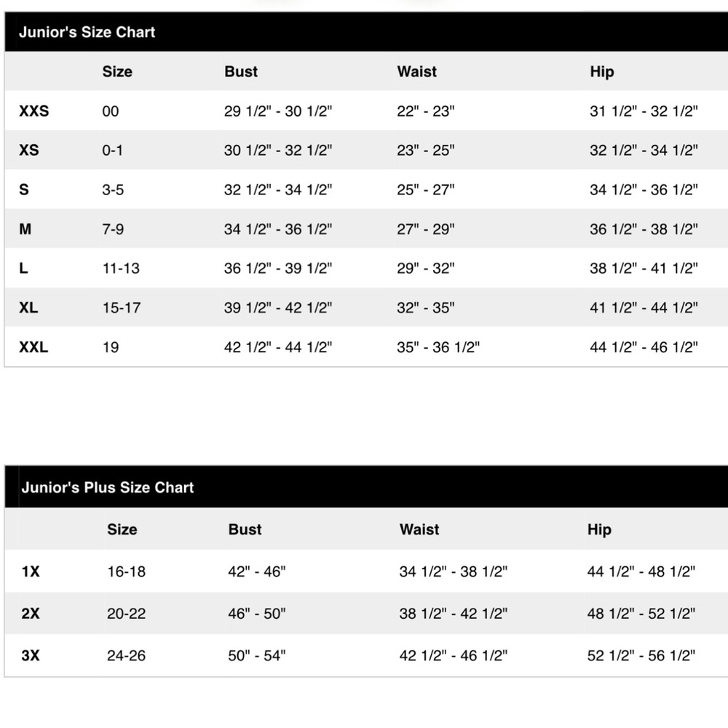Select the 1X plus size label
This screenshot has width=728, height=728.
[31, 571]
